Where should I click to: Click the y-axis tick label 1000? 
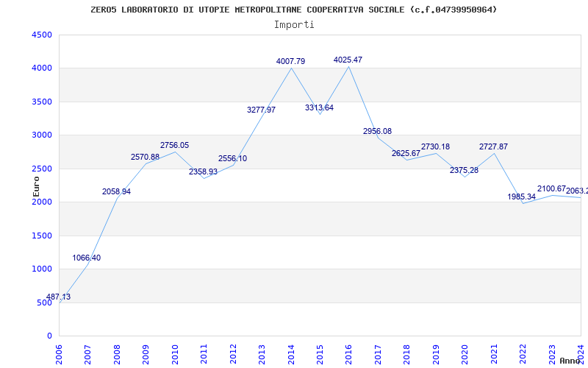(42, 269)
